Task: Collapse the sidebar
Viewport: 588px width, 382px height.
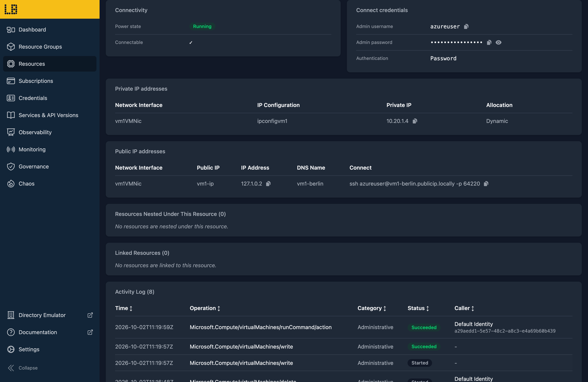Action: coord(50,368)
